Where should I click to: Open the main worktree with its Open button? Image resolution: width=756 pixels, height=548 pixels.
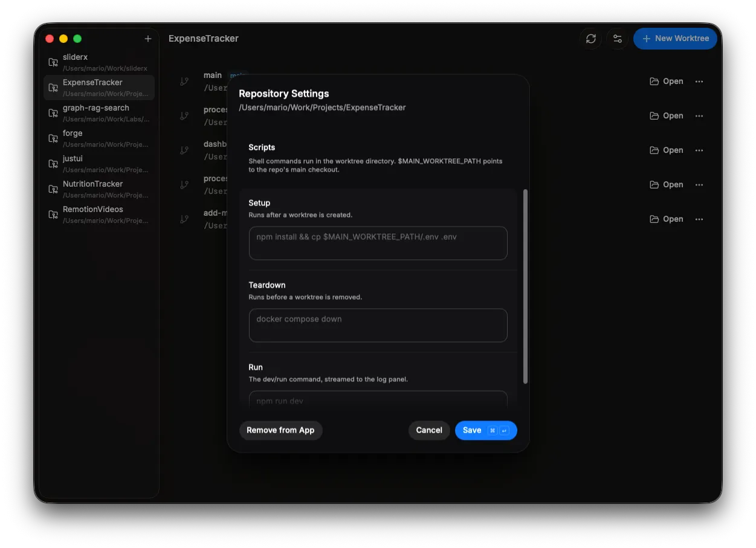(667, 82)
